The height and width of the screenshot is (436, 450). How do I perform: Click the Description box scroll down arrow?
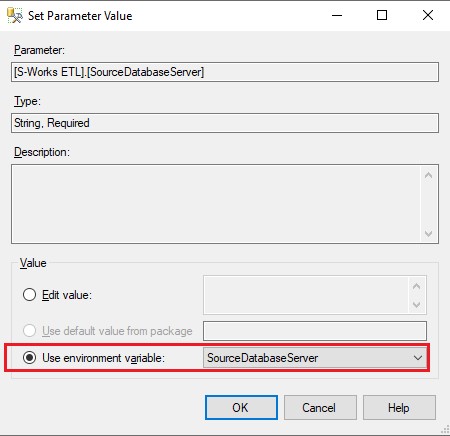(429, 233)
